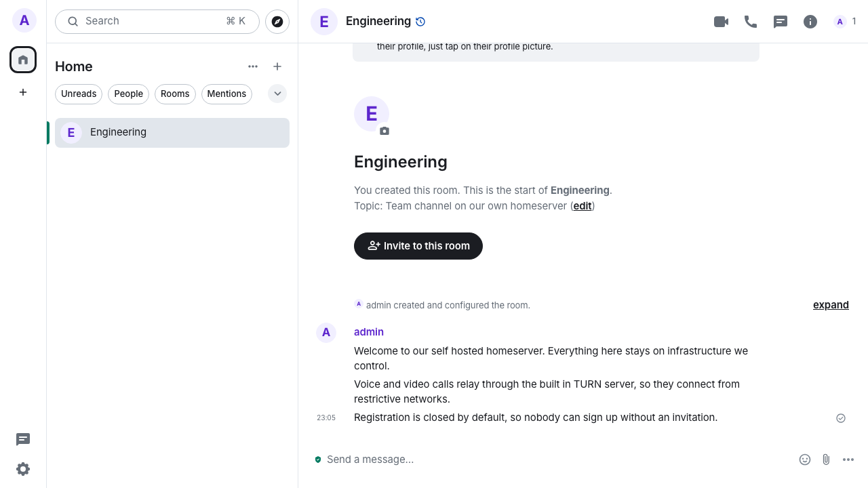
Task: Expand the room creation events summary
Action: pos(831,305)
